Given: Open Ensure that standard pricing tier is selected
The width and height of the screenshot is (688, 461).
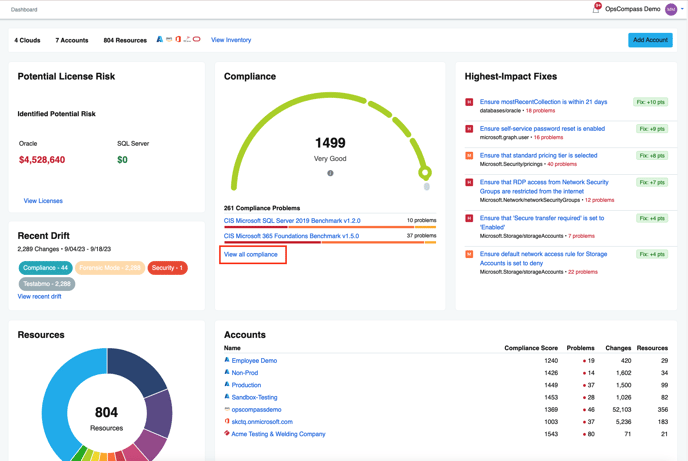Looking at the screenshot, I should pyautogui.click(x=538, y=155).
